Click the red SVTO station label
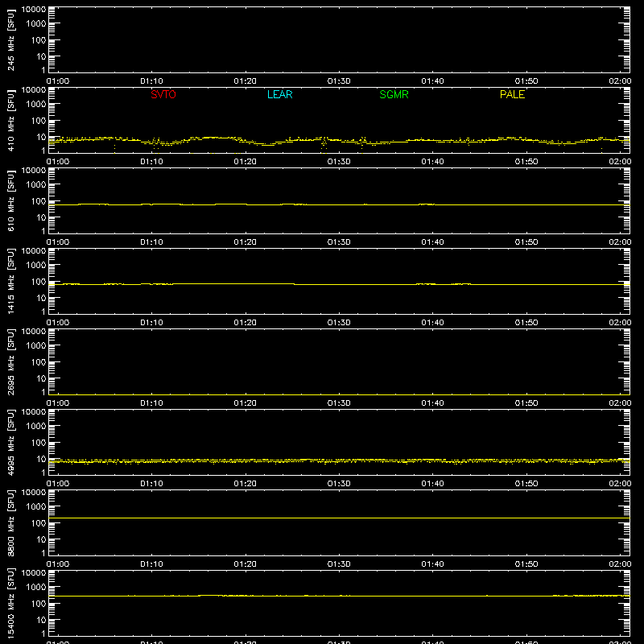The image size is (644, 644). tap(163, 94)
